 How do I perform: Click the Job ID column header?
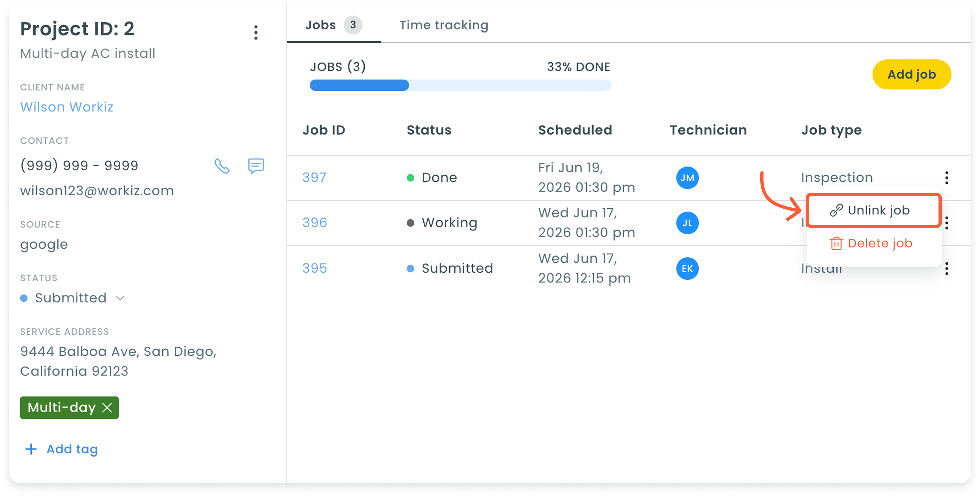coord(323,130)
